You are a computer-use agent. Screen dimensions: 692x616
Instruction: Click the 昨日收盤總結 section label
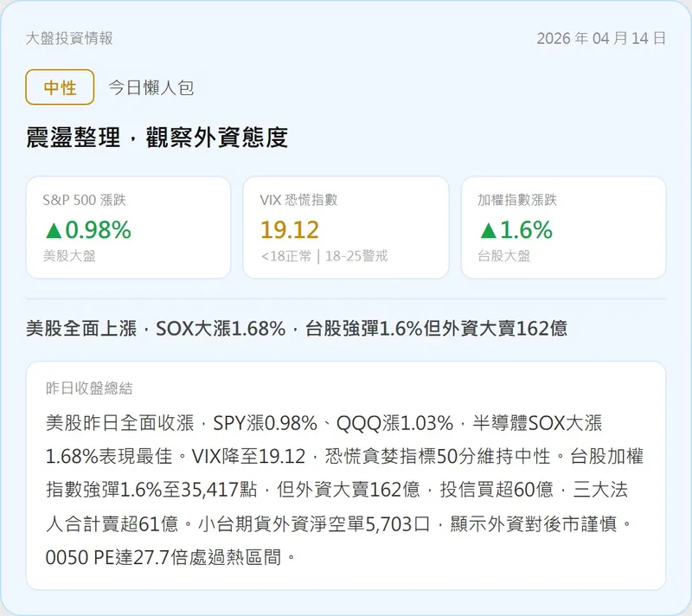pos(89,388)
